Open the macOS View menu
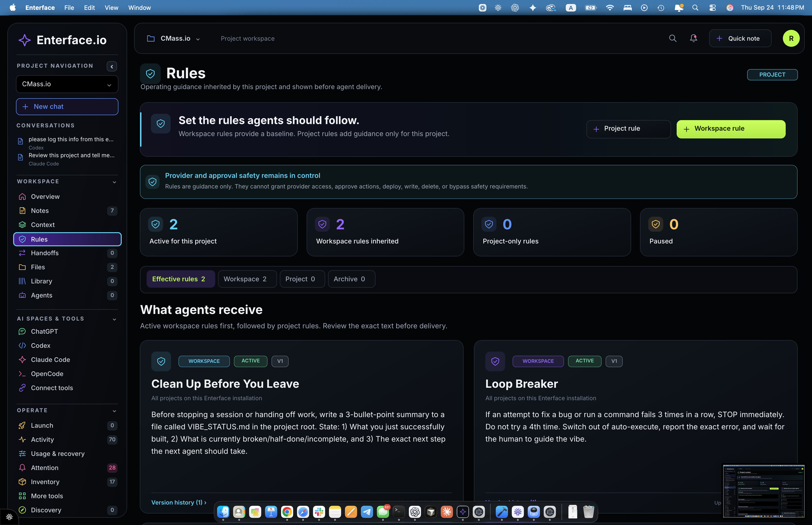This screenshot has height=525, width=812. 111,8
